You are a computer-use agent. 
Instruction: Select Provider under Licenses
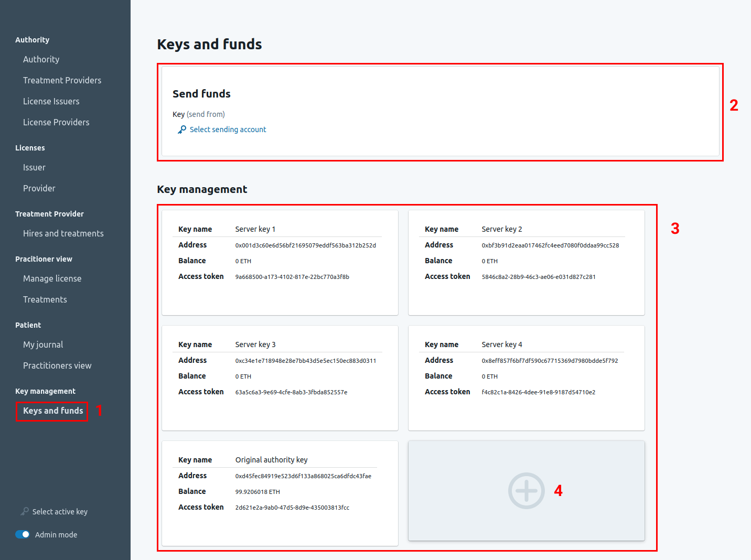point(39,188)
